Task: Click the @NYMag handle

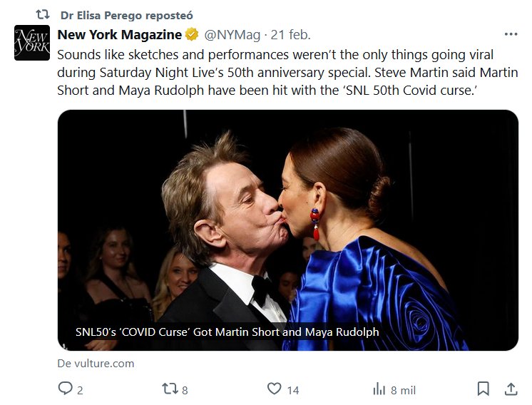Action: (233, 35)
